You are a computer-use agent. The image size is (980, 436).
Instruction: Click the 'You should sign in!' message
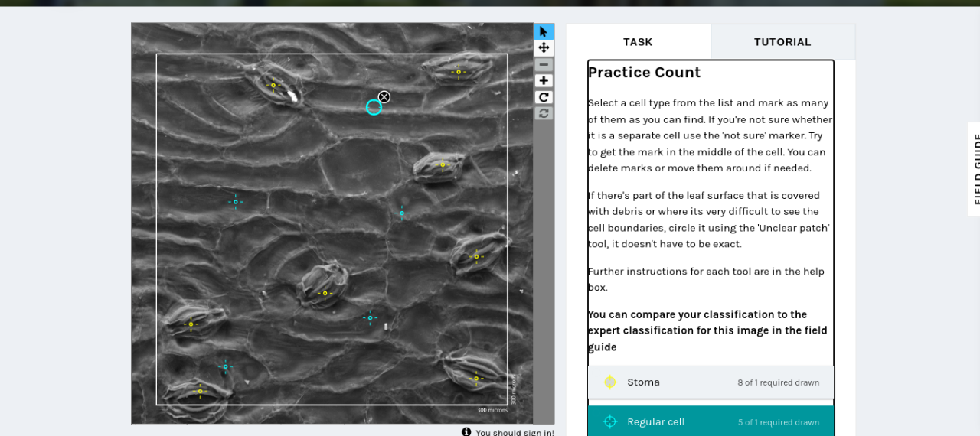coord(514,432)
